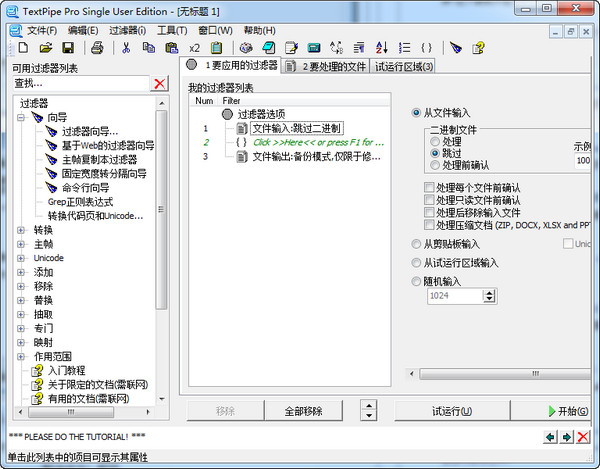
Task: Click the 全部移除 button
Action: [303, 411]
